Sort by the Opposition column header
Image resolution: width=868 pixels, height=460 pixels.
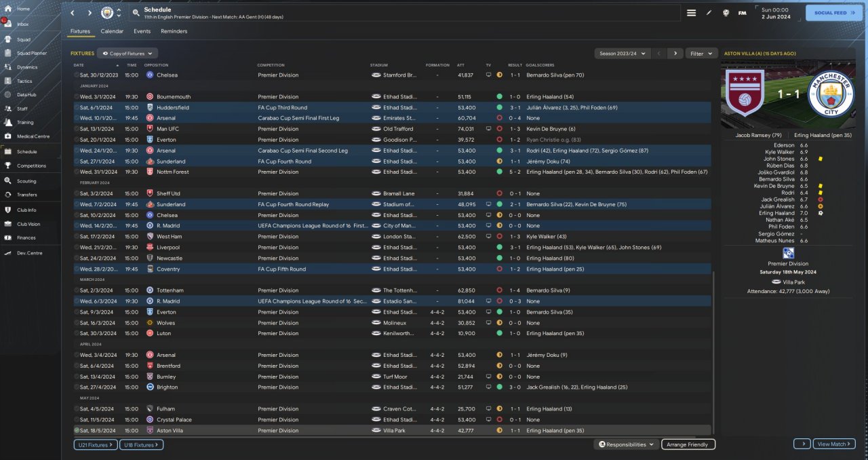pos(156,65)
